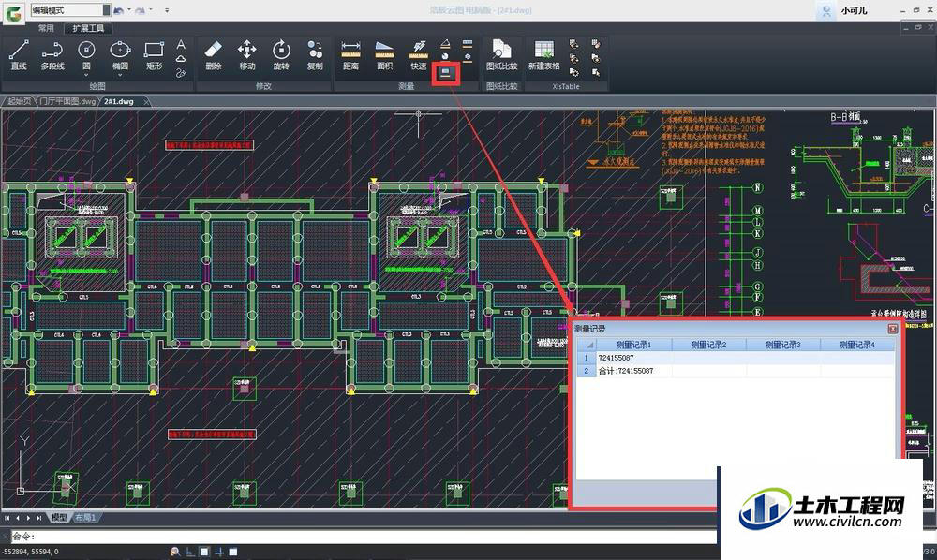Start the 快速 quick measurement
Screen dimensions: 937x560
pyautogui.click(x=419, y=55)
